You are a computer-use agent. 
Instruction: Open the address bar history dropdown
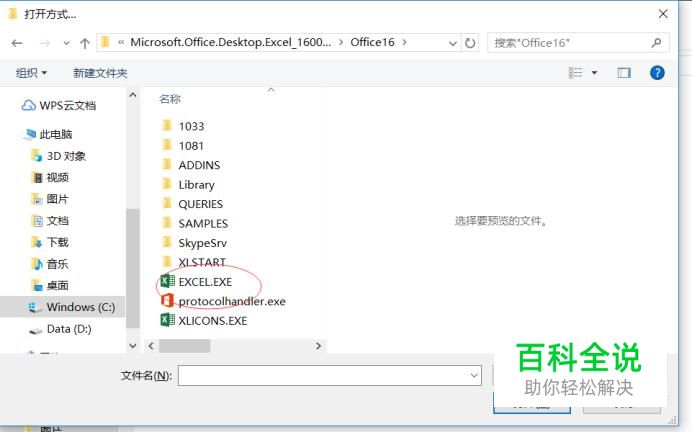coord(452,43)
